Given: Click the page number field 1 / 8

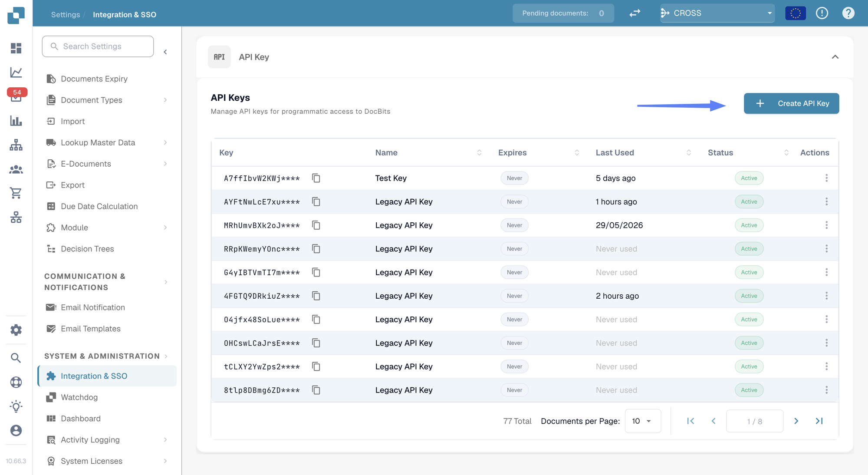Looking at the screenshot, I should point(755,421).
